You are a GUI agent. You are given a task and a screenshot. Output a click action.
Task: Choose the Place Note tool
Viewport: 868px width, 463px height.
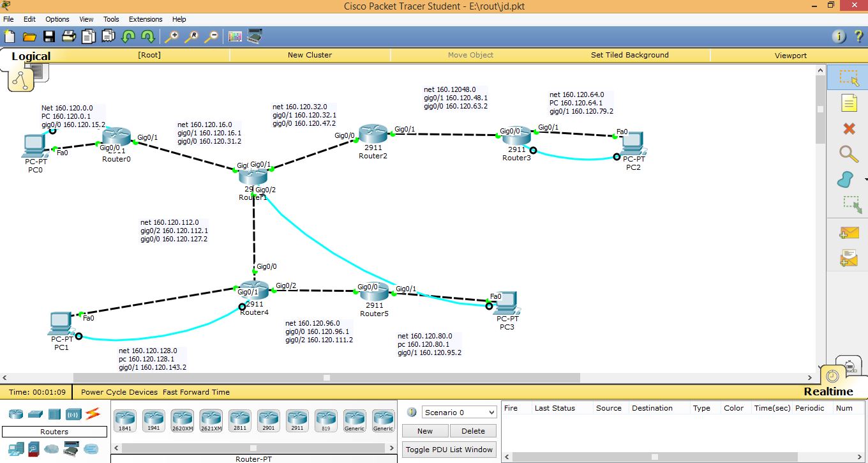[848, 103]
